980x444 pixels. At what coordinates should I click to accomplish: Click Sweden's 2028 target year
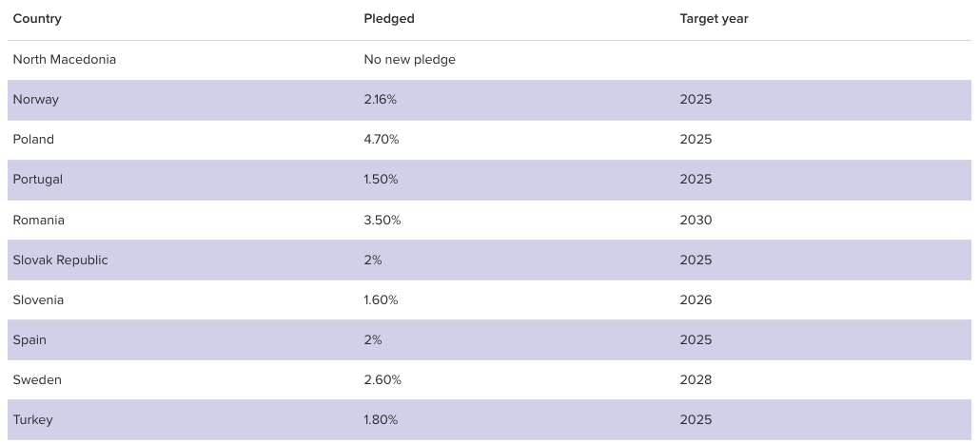[696, 380]
